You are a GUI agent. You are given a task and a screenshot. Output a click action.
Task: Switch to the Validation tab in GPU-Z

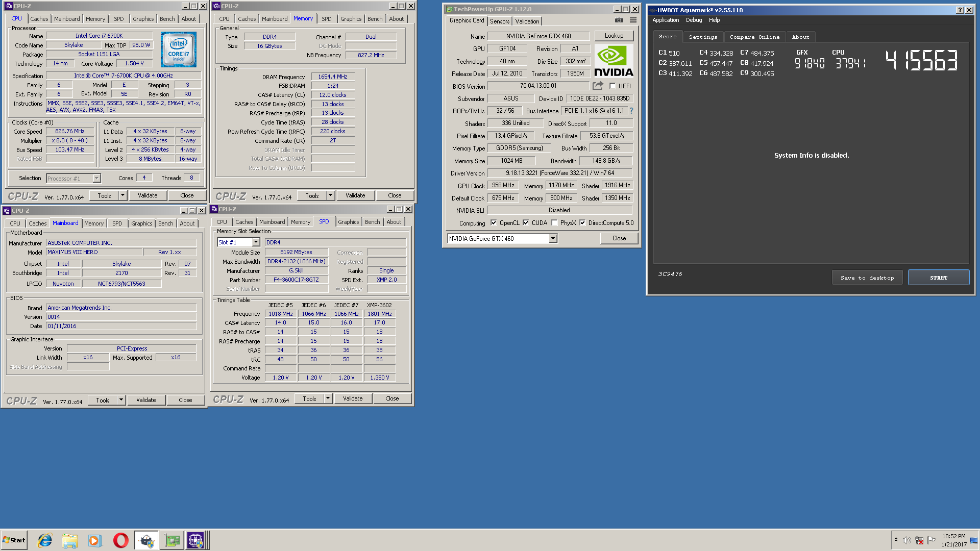tap(527, 21)
